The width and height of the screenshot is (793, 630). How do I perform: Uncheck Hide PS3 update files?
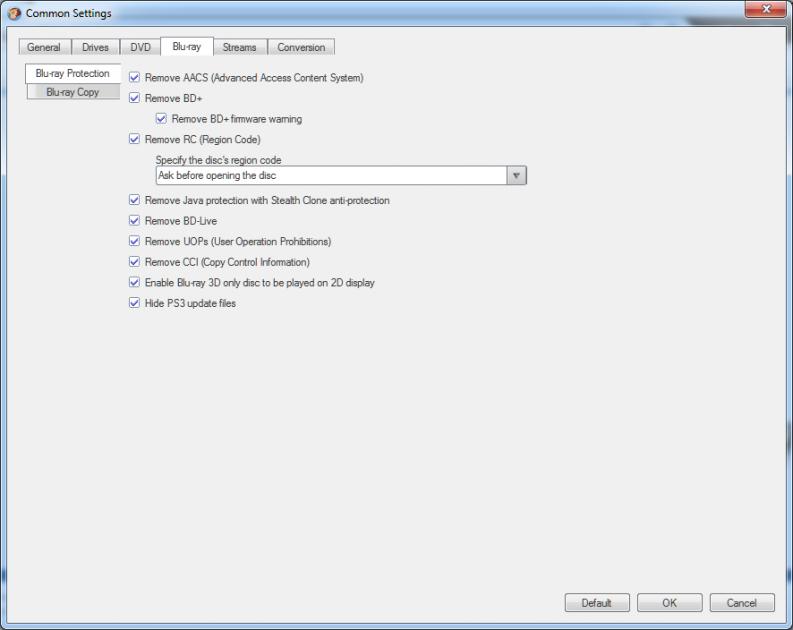coord(134,303)
